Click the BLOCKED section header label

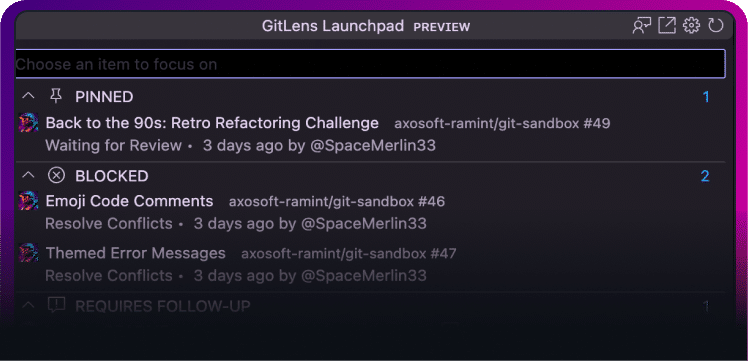112,176
